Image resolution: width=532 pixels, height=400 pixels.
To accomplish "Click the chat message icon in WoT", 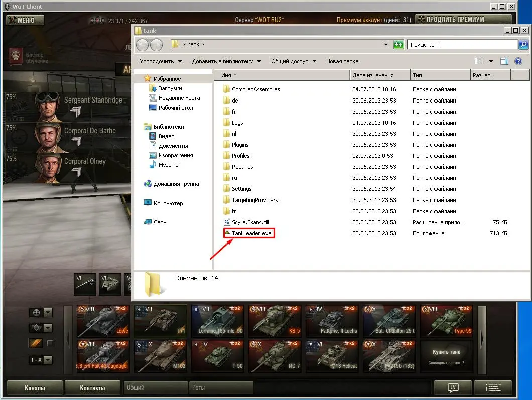I will tap(453, 388).
